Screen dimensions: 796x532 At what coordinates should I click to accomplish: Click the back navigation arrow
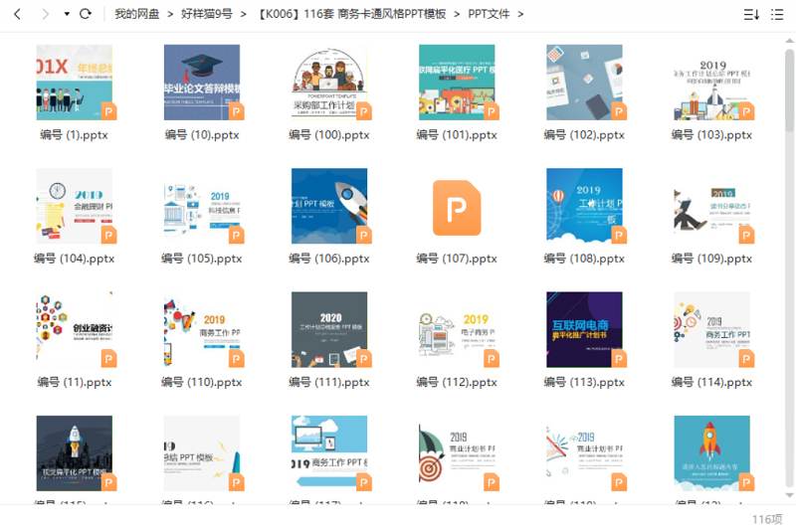click(x=17, y=14)
